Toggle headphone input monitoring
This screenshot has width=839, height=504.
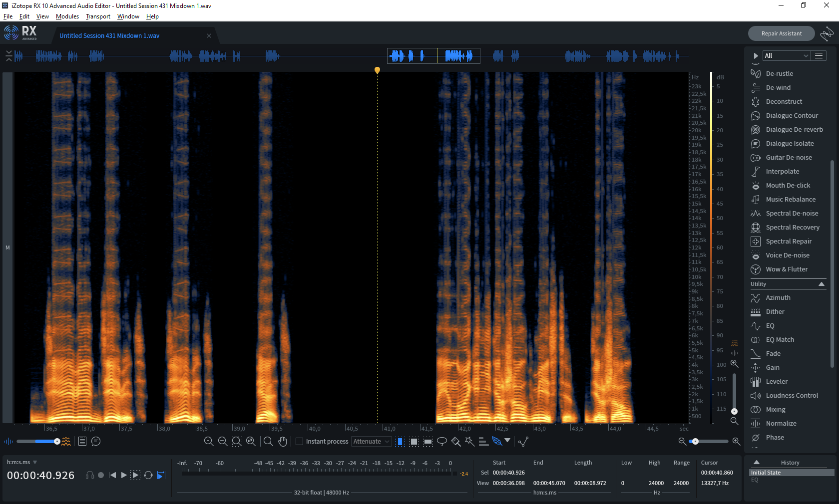tap(90, 475)
